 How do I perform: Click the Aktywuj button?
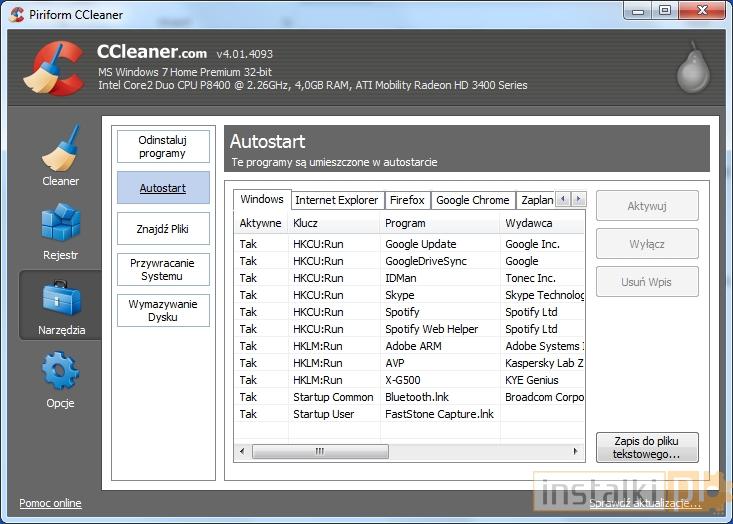[647, 206]
